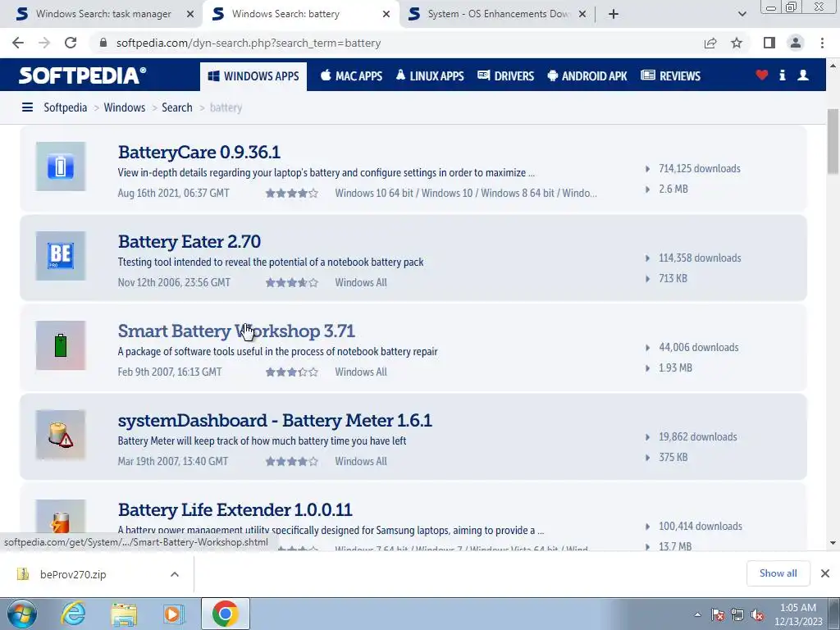The height and width of the screenshot is (630, 840).
Task: Click the site lock icon in address bar
Action: pyautogui.click(x=104, y=43)
